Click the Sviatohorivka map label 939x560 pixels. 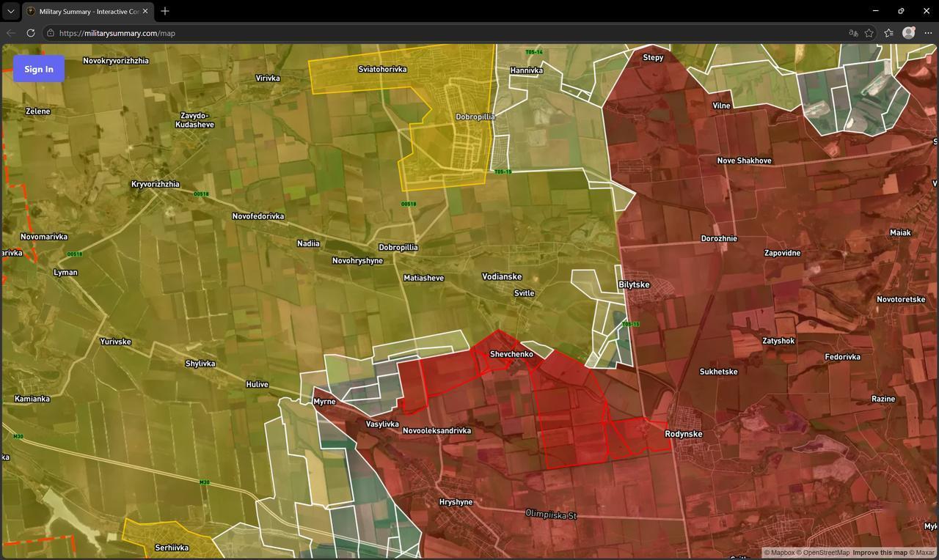tap(382, 69)
